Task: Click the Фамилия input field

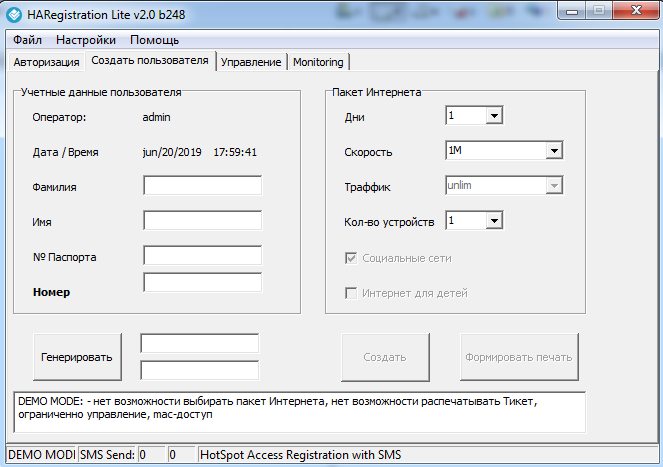Action: click(x=202, y=186)
